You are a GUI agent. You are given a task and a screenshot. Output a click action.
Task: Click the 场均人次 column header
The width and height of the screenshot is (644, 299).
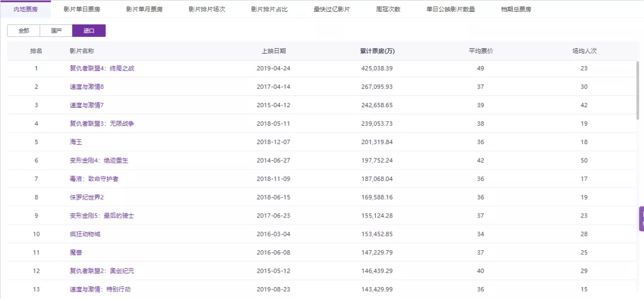pyautogui.click(x=584, y=51)
